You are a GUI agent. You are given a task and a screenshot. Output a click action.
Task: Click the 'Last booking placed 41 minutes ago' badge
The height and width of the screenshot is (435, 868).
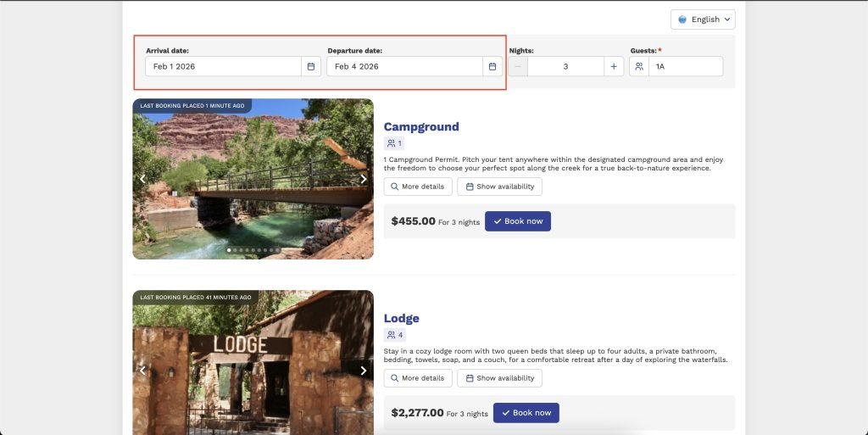(196, 297)
